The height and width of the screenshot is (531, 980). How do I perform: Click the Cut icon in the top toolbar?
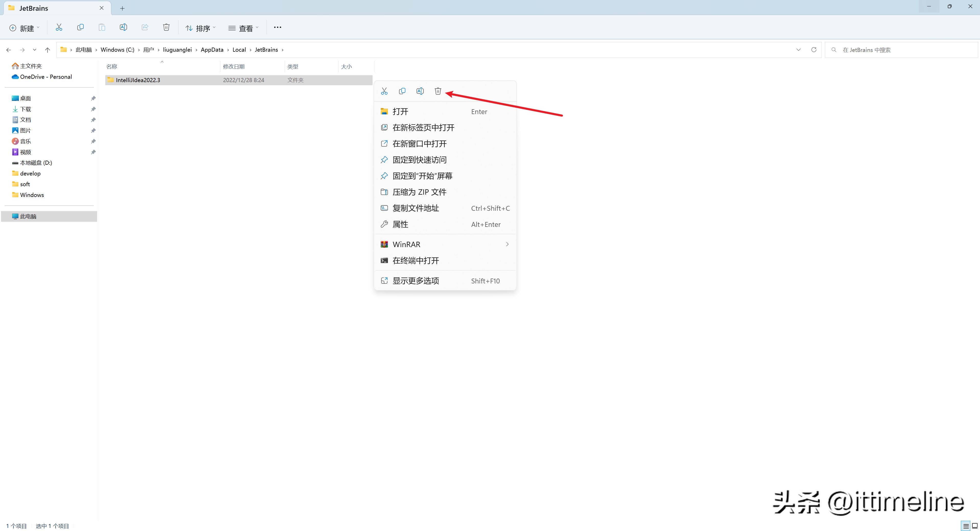[59, 27]
